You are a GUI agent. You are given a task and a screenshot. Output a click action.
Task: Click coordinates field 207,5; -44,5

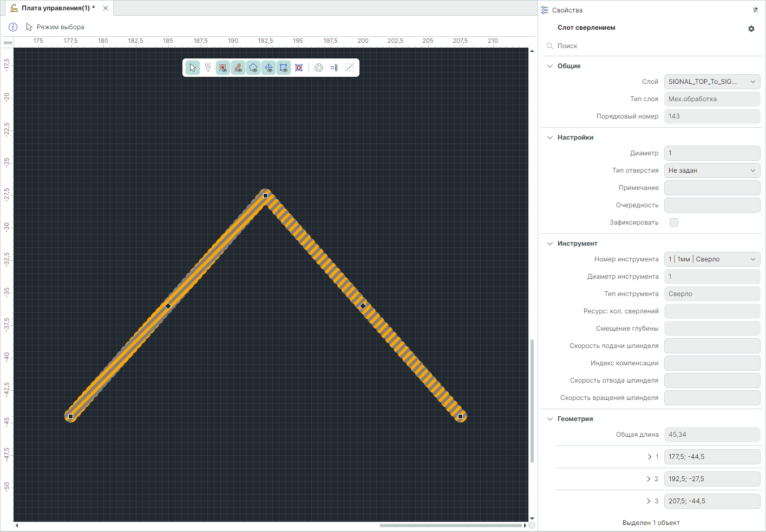(x=712, y=501)
